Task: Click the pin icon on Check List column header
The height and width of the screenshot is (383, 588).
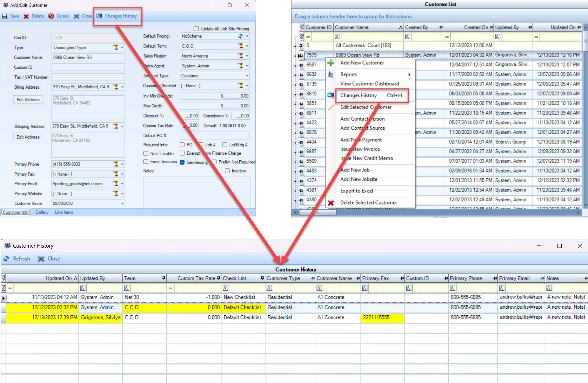Action: [x=262, y=278]
